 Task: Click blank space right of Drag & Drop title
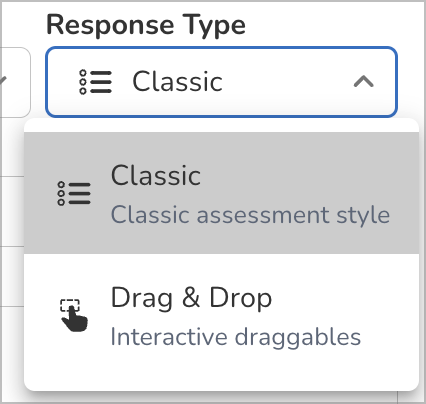click(343, 298)
